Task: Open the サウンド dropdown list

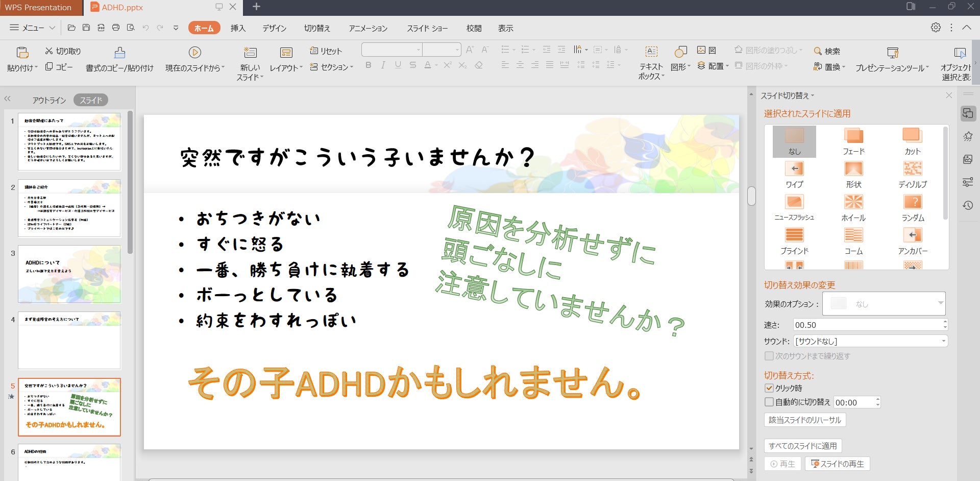Action: click(x=943, y=341)
